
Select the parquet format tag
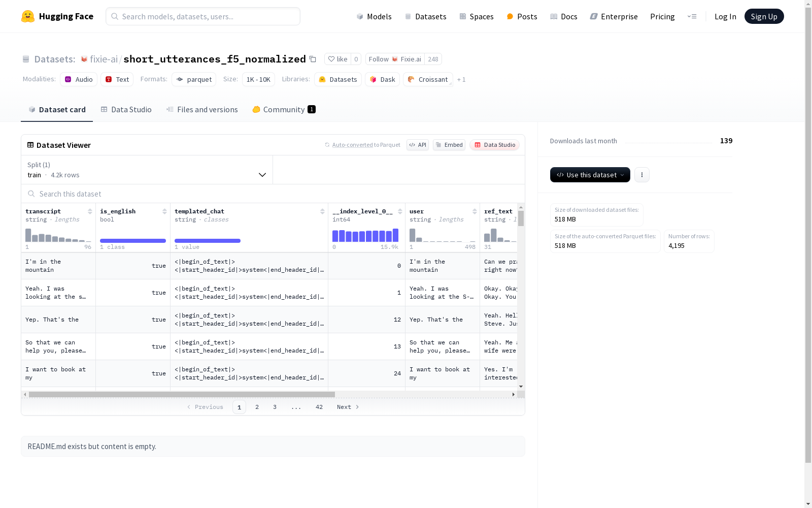[194, 79]
